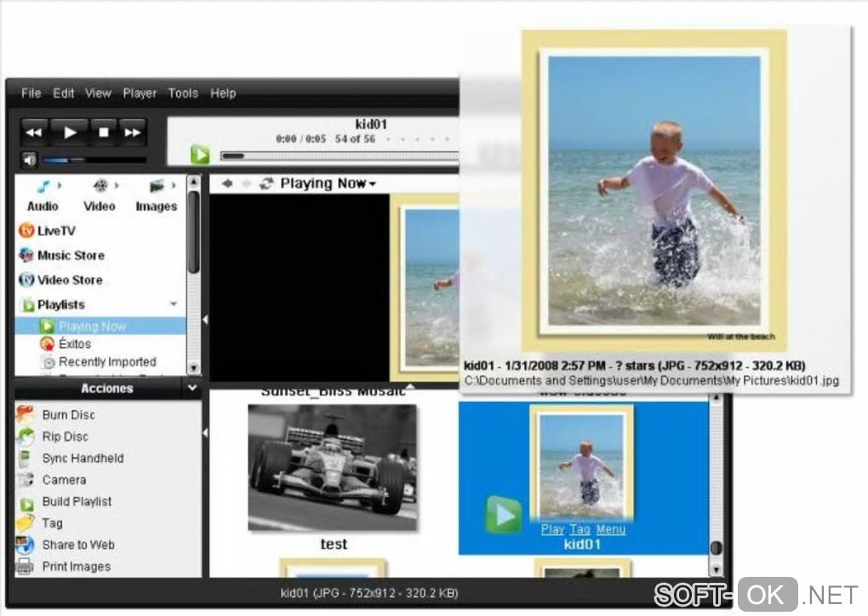Click the Play link under kid01
Screen dimensions: 868x616
point(552,530)
